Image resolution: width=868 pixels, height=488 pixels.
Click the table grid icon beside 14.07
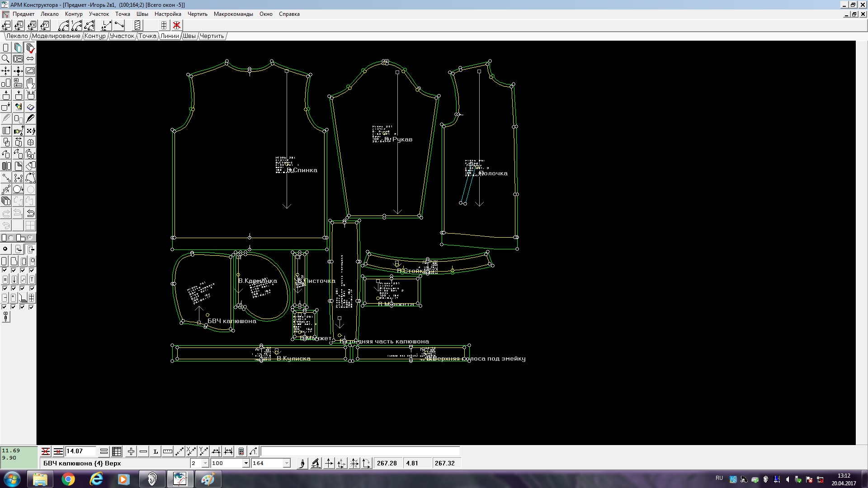click(x=117, y=451)
